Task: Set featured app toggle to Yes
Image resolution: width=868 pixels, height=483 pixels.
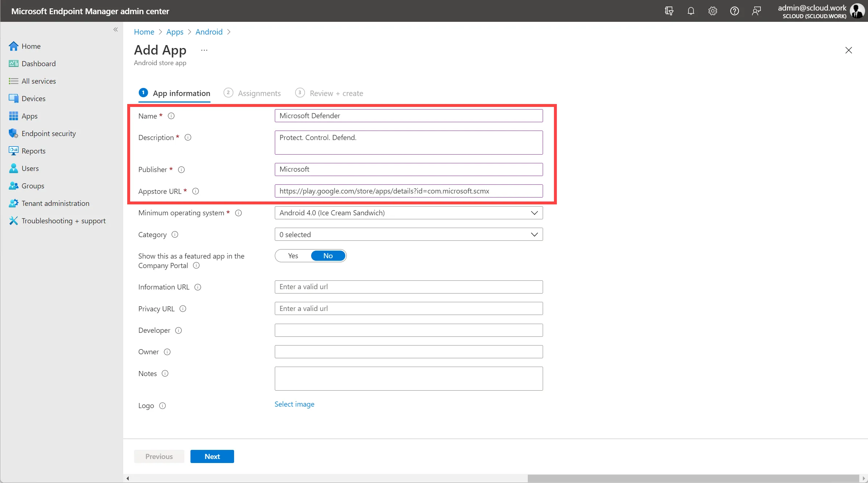Action: [293, 256]
